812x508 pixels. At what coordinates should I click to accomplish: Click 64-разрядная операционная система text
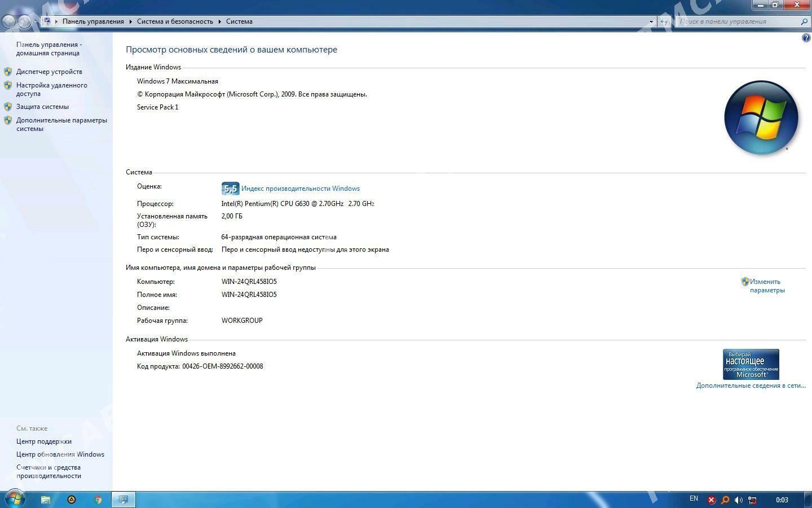(279, 237)
